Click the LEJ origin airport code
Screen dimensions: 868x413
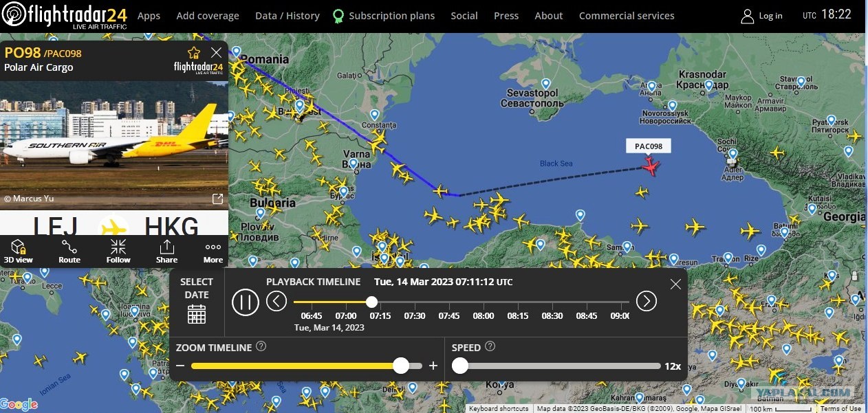(x=55, y=227)
